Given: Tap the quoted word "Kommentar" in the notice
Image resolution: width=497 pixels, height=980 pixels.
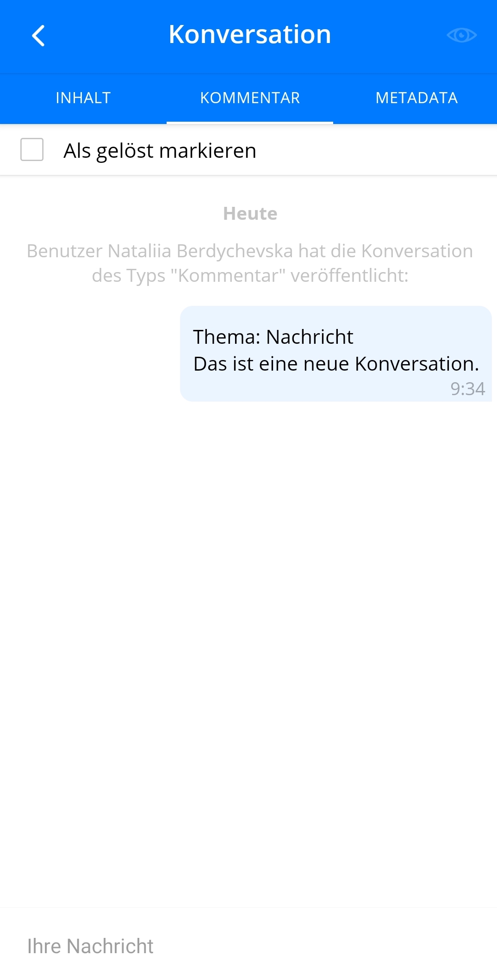Looking at the screenshot, I should click(x=228, y=276).
